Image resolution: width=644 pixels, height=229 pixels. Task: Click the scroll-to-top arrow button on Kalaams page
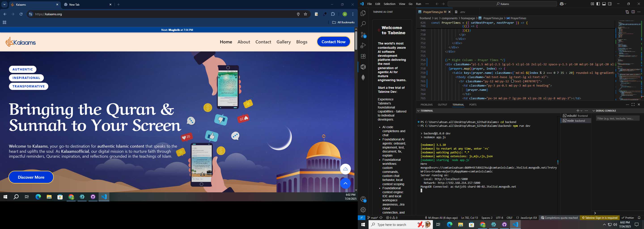(x=345, y=184)
